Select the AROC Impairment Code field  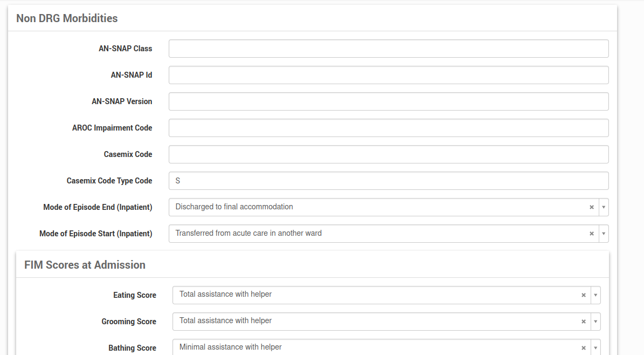pyautogui.click(x=388, y=128)
